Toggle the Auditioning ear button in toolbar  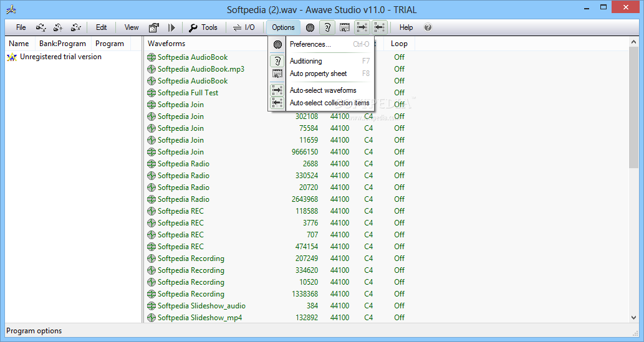(x=327, y=27)
